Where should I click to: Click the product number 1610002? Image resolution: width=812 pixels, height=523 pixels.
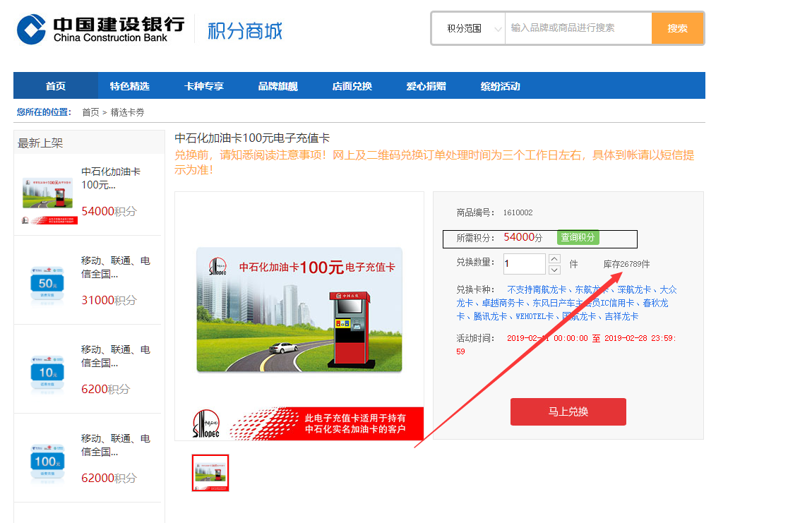[x=518, y=212]
